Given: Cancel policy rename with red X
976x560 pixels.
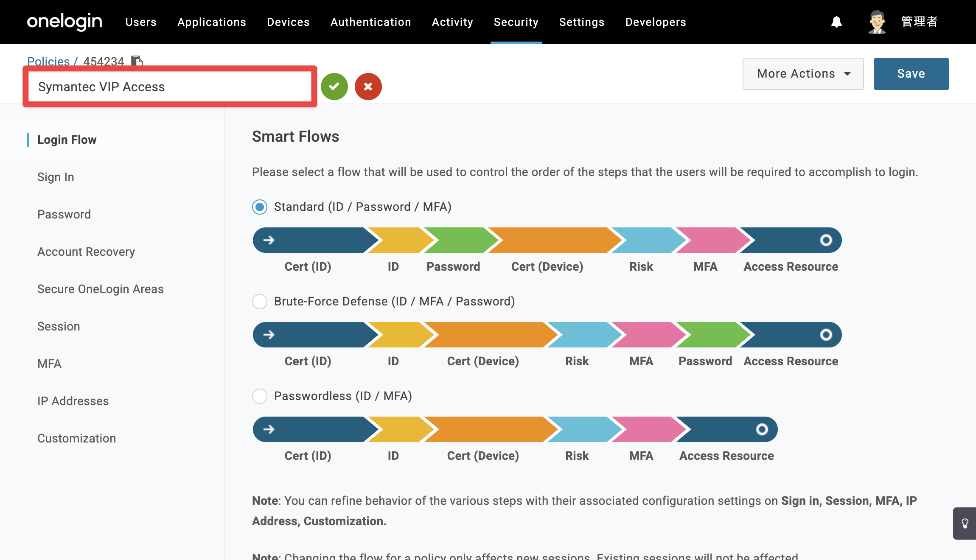Looking at the screenshot, I should [368, 87].
